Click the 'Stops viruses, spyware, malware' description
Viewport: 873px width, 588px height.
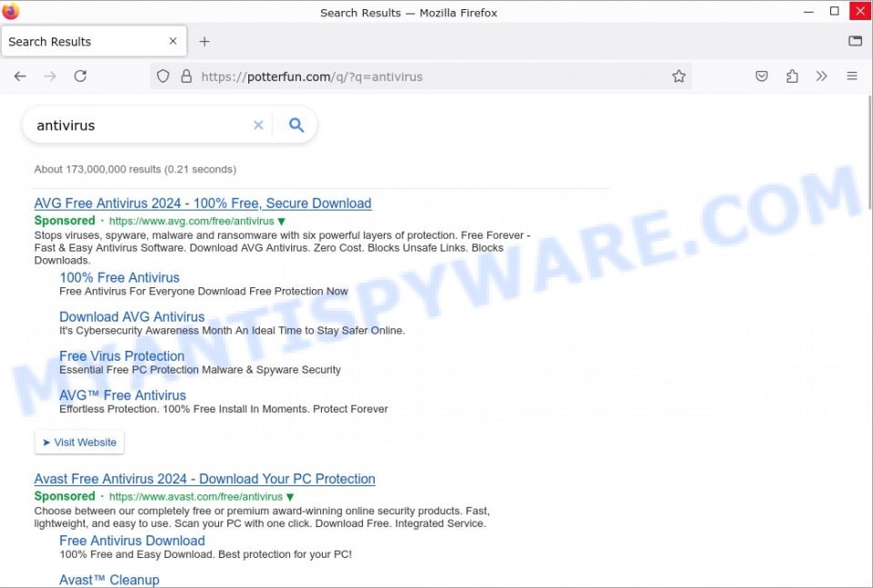282,247
